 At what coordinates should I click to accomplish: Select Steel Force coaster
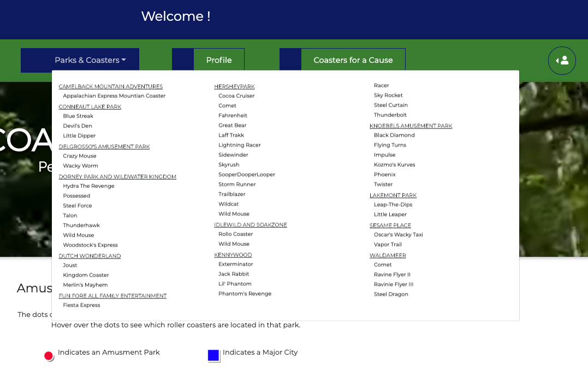[77, 205]
